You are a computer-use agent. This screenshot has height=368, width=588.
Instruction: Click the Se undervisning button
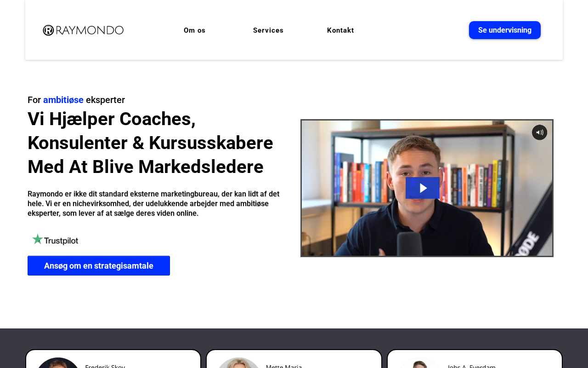point(505,30)
